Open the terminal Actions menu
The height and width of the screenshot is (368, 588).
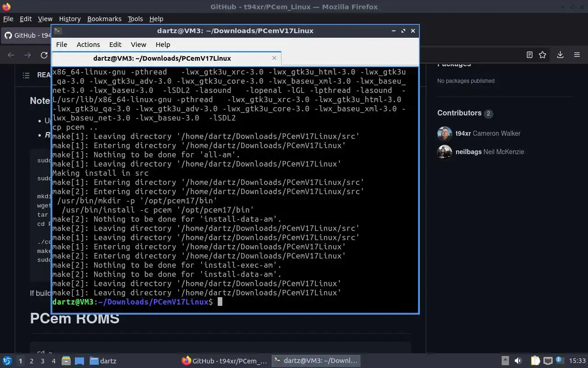click(88, 45)
